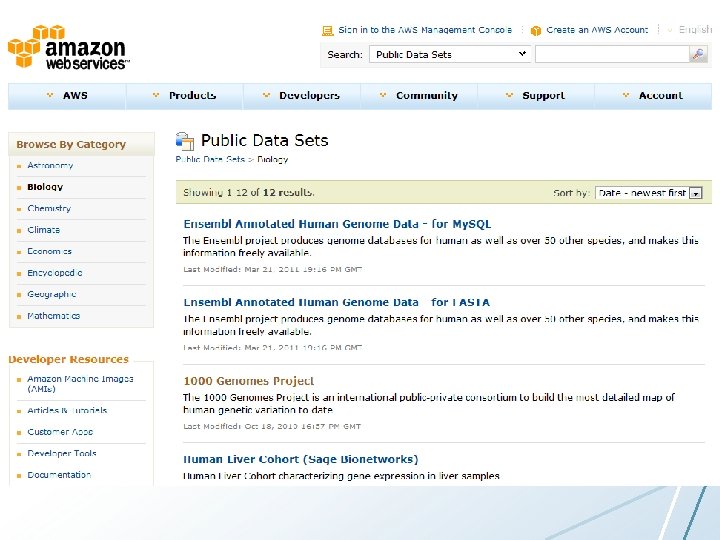Sign in to the AWS Management Console
This screenshot has height=540, width=720.
point(425,30)
